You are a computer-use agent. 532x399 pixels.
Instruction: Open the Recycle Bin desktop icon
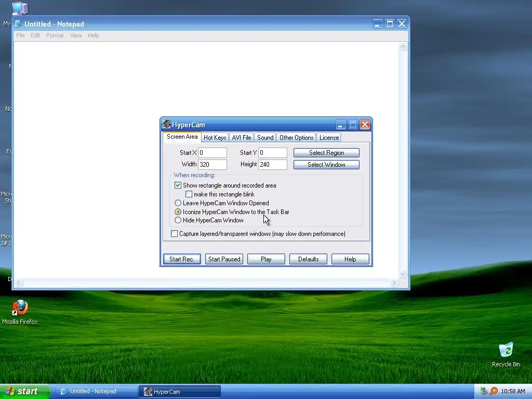click(506, 354)
